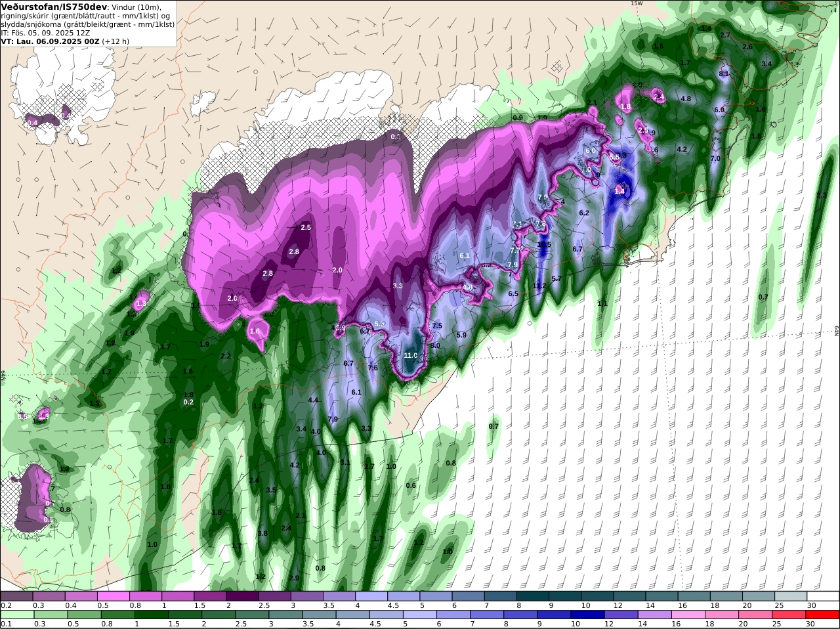
Task: Click the 8.0 precipitation value
Action: coord(435,346)
